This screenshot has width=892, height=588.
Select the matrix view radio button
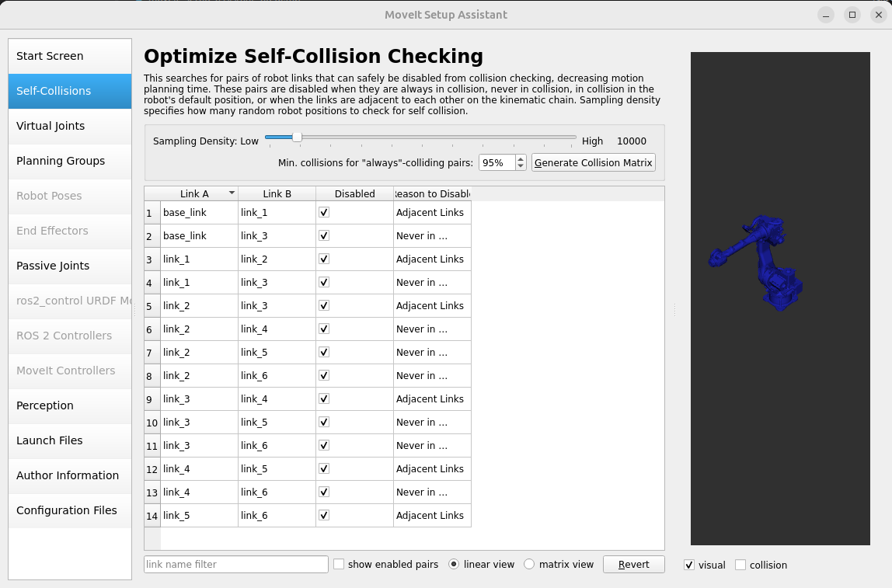coord(529,564)
